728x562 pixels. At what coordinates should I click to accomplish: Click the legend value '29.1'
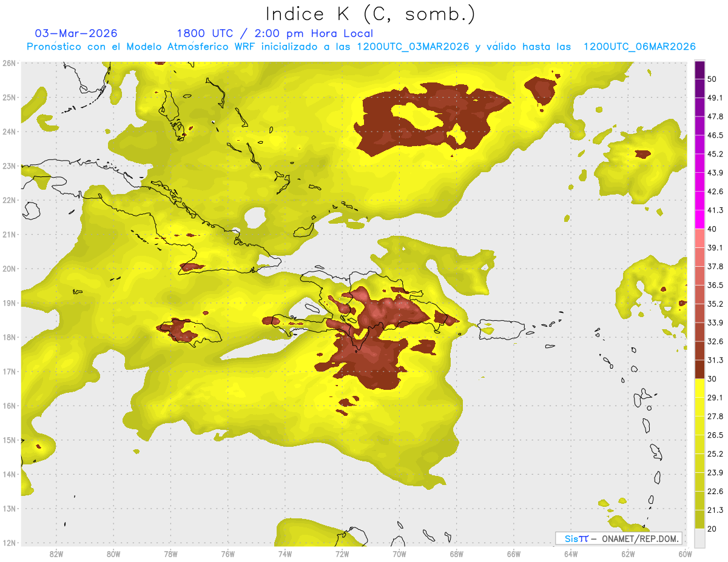click(x=715, y=398)
